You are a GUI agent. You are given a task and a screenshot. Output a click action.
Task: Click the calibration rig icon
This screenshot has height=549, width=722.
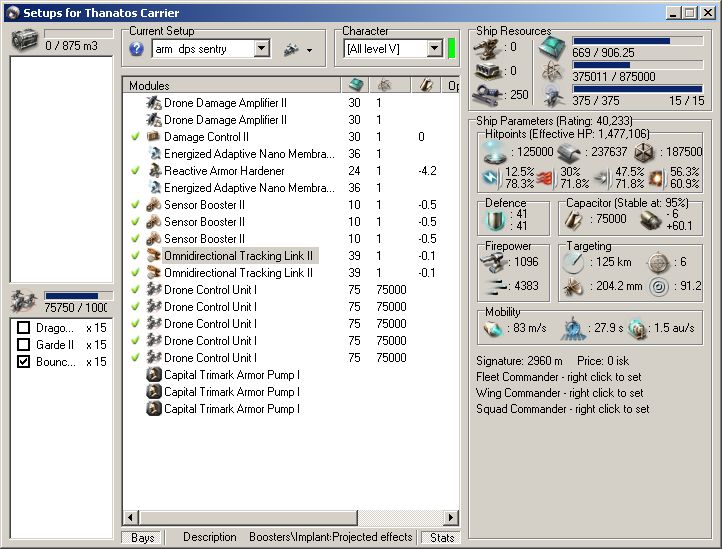point(488,94)
